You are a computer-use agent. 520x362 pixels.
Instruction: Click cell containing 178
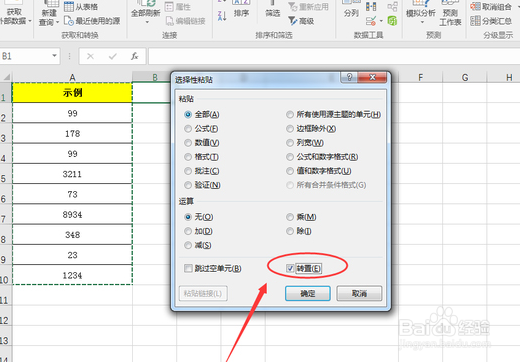[72, 133]
